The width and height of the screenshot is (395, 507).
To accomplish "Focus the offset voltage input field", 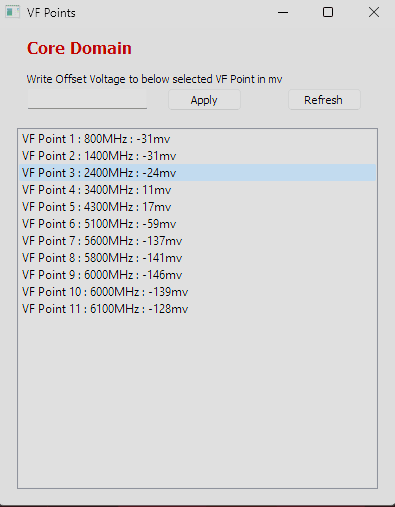I will (87, 99).
